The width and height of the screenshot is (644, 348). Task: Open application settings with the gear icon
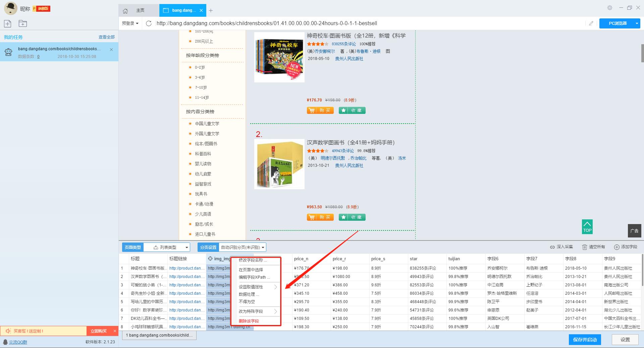(x=610, y=7)
